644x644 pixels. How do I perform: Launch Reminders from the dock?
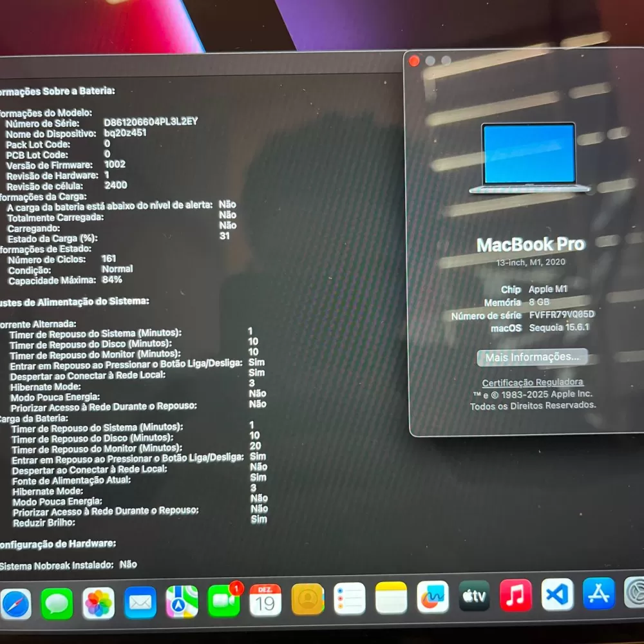coord(349,599)
